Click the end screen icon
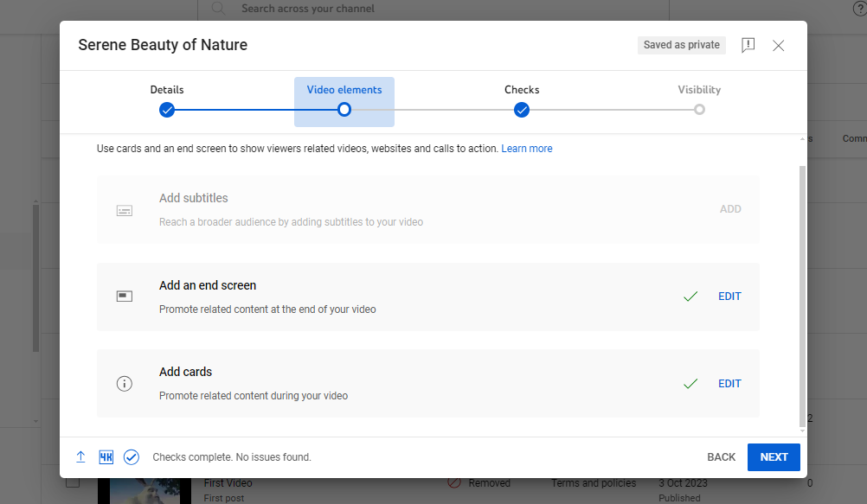The height and width of the screenshot is (504, 867). pyautogui.click(x=125, y=297)
